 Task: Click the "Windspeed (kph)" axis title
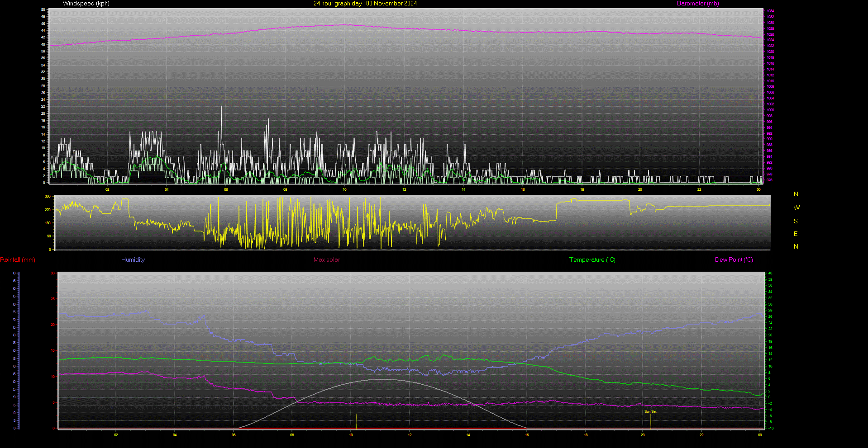coord(86,4)
